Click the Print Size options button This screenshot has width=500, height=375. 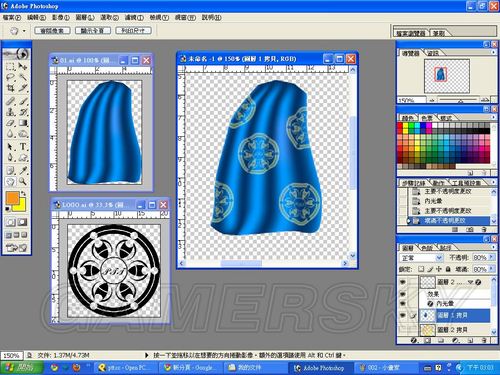coord(133,31)
